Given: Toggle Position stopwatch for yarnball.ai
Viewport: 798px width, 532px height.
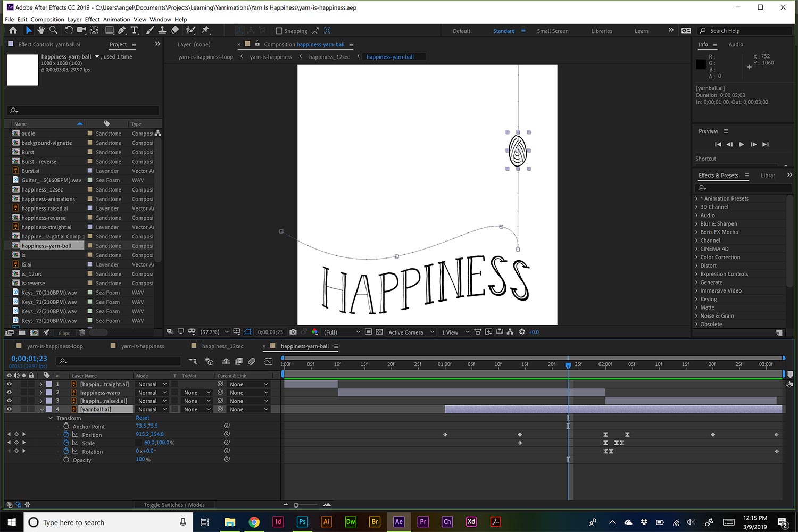Looking at the screenshot, I should pyautogui.click(x=66, y=435).
